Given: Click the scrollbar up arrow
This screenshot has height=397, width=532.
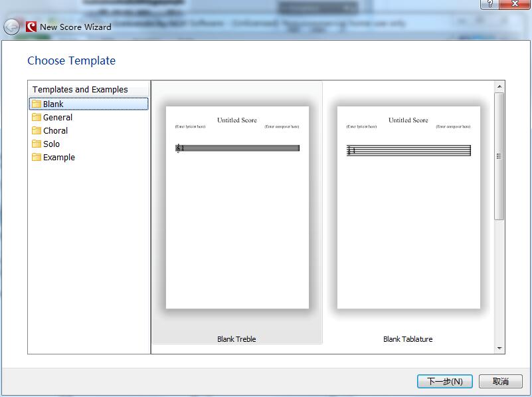Looking at the screenshot, I should click(499, 86).
